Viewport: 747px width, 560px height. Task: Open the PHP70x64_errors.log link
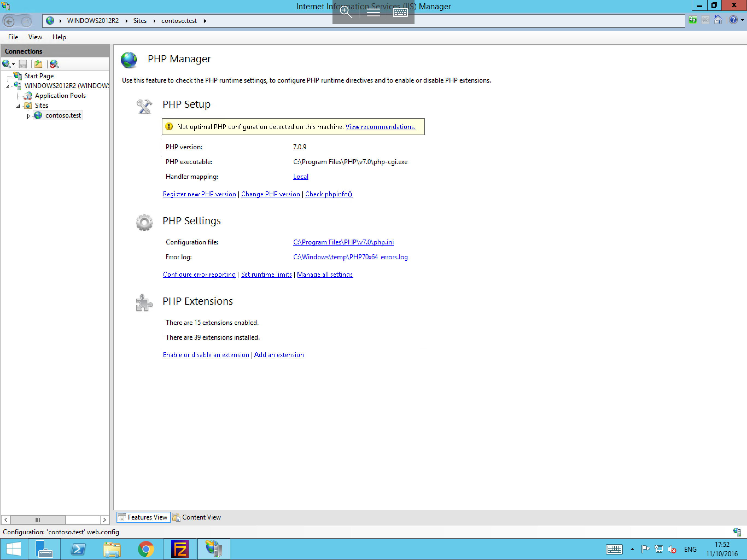pos(350,257)
